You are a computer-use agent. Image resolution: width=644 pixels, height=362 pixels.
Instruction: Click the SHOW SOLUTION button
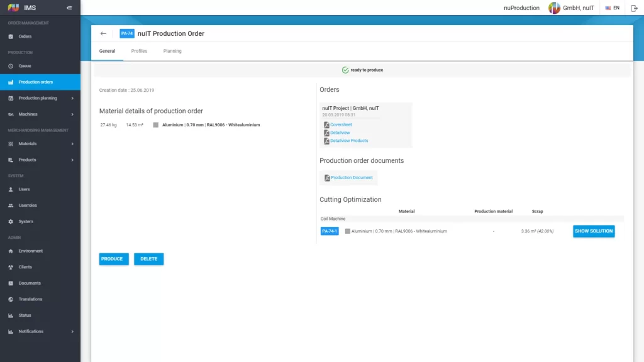coord(593,231)
